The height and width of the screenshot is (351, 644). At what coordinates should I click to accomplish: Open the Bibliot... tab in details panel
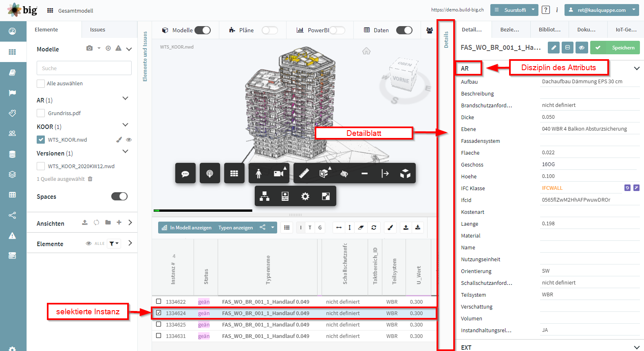click(x=549, y=29)
